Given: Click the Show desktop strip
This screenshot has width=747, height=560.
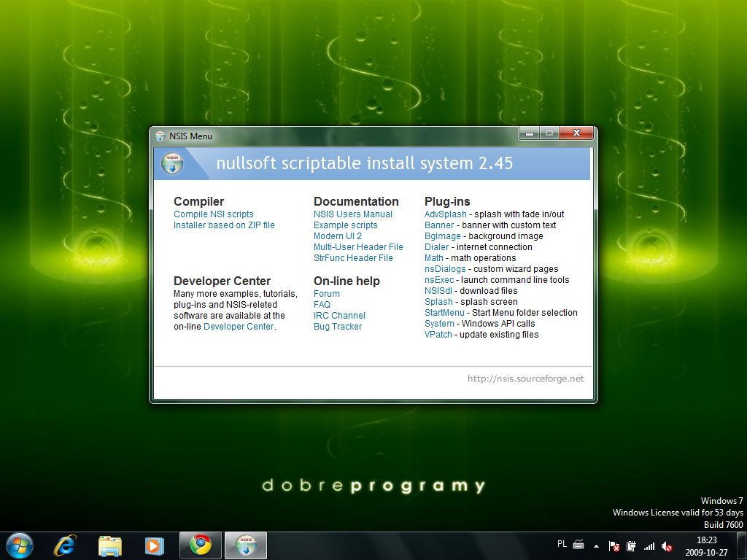Looking at the screenshot, I should click(742, 545).
